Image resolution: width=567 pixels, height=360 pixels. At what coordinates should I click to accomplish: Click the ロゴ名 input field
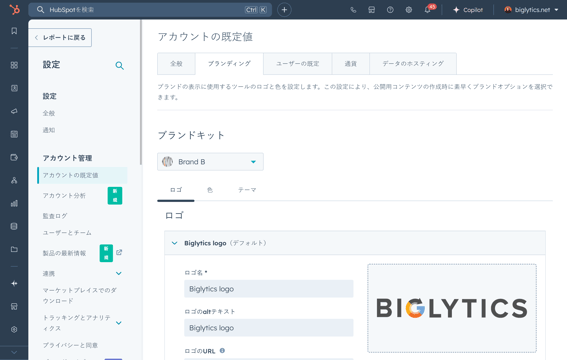[269, 289]
